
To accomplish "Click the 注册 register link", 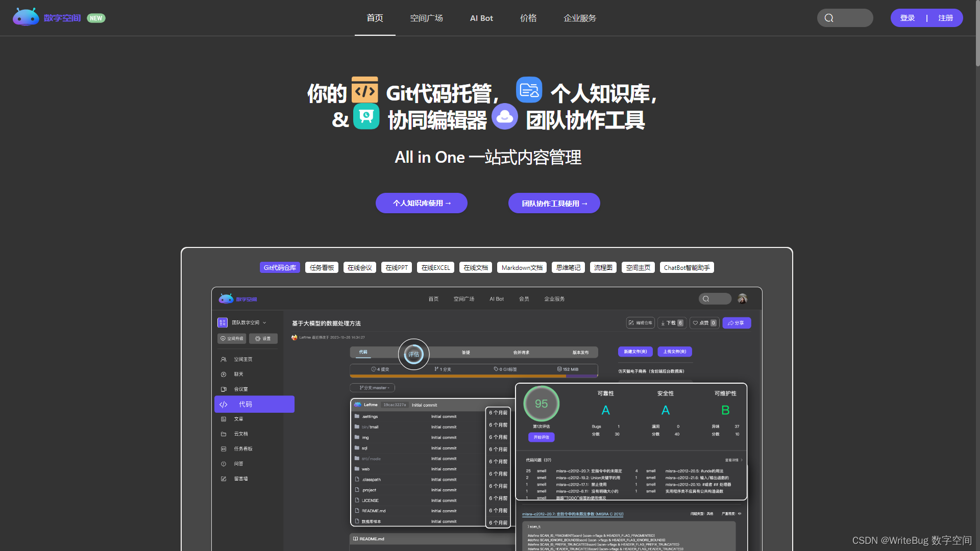I will (945, 18).
